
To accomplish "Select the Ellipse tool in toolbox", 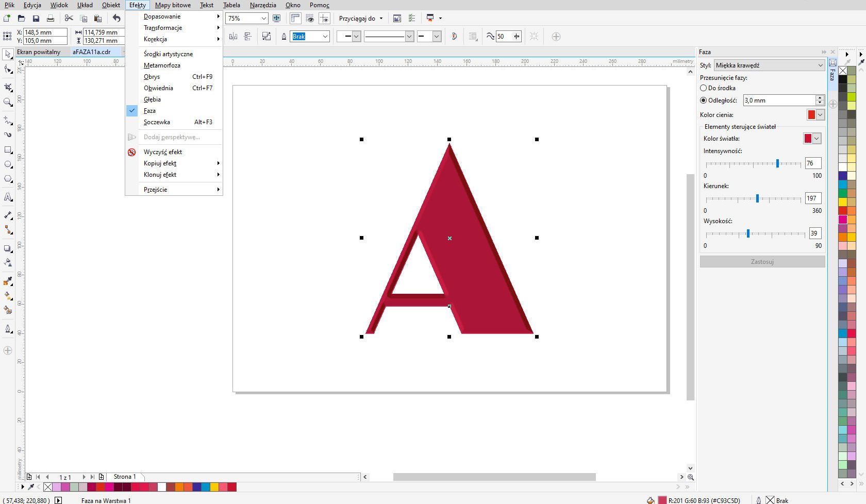I will pos(8,165).
